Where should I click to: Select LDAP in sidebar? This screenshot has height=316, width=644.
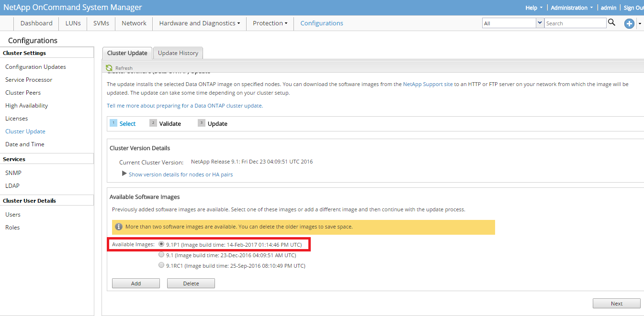[12, 186]
